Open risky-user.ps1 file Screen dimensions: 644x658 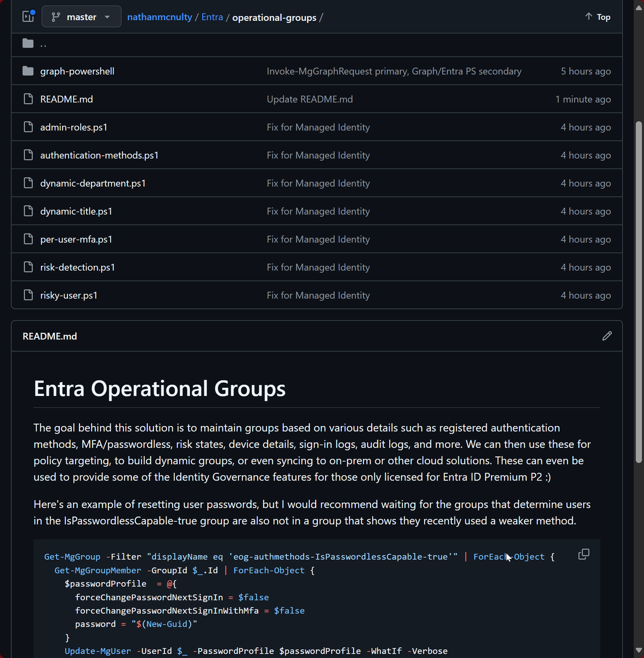tap(69, 295)
